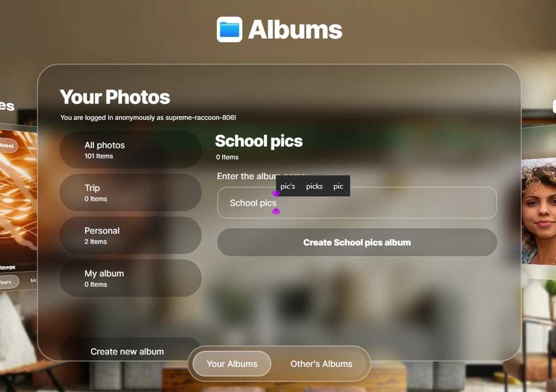Click the lower purple text selection handle
Screen dimensions: 556x392
click(276, 211)
